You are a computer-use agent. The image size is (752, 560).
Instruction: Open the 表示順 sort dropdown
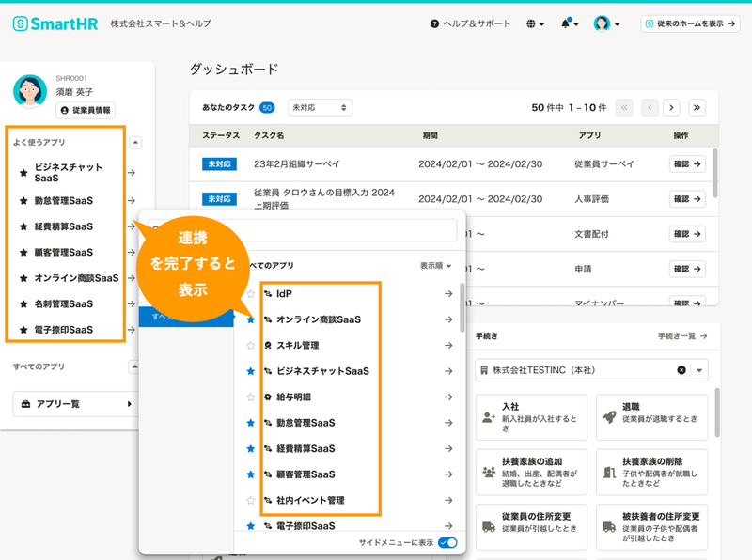[x=435, y=266]
